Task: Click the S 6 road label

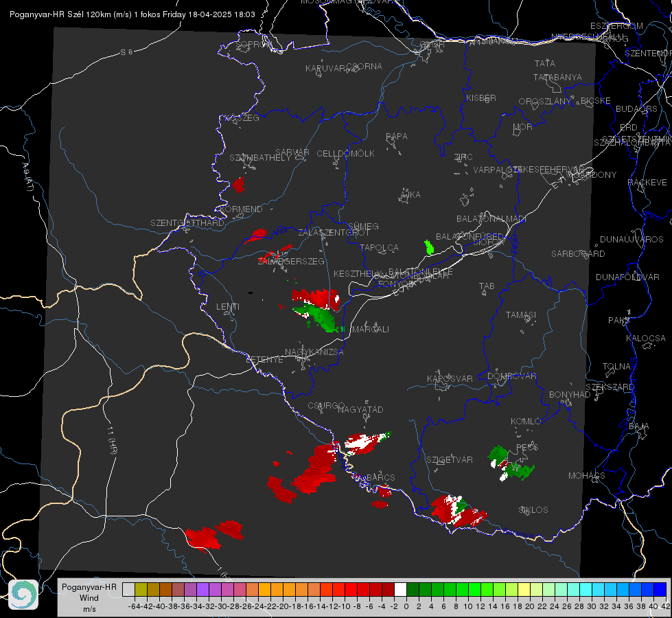Action: (x=126, y=52)
